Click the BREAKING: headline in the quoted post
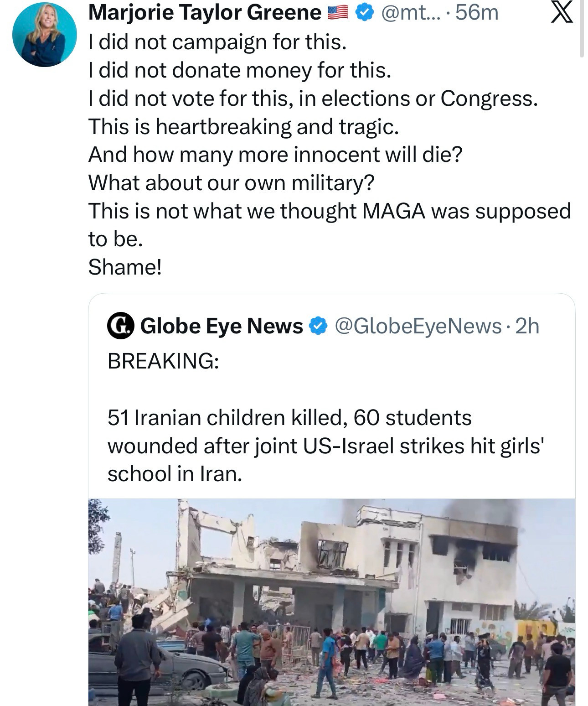The width and height of the screenshot is (588, 706). pos(163,361)
